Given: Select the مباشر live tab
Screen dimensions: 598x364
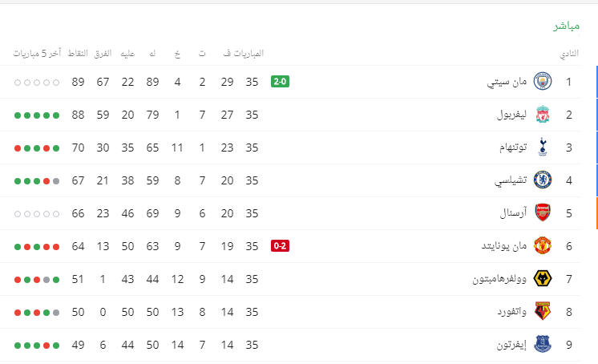Looking at the screenshot, I should tap(567, 26).
